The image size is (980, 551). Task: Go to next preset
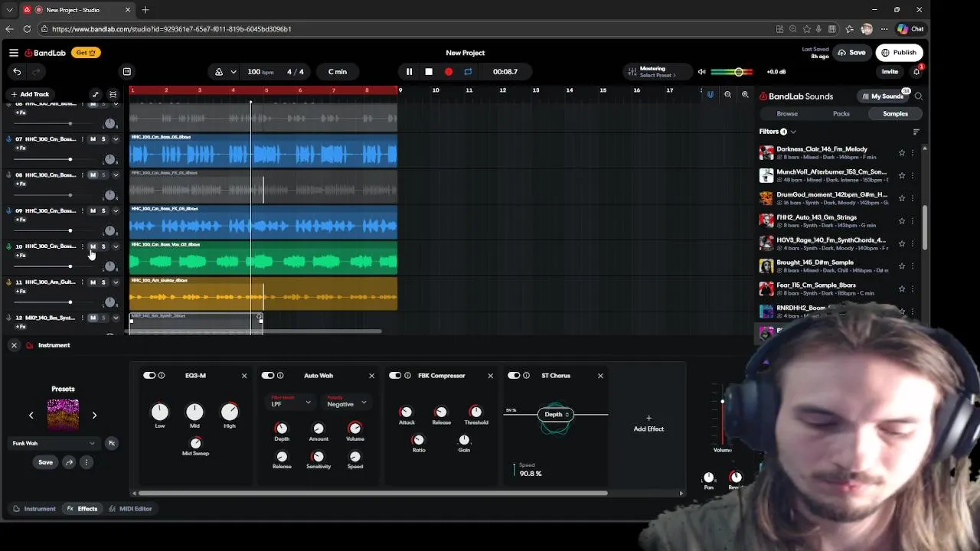[94, 416]
